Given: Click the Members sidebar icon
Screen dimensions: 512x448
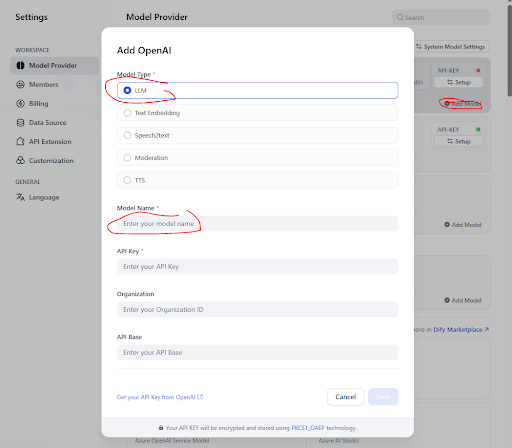Looking at the screenshot, I should [20, 84].
